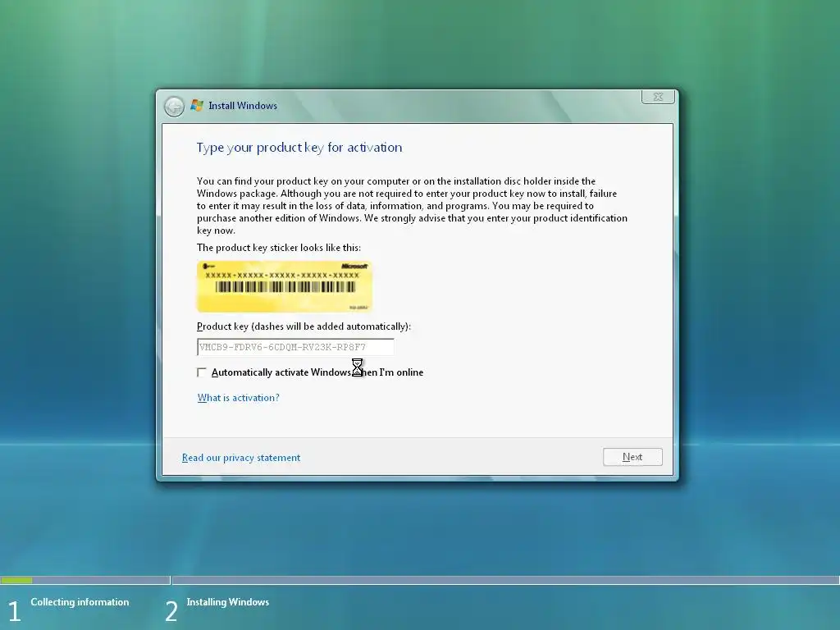Click the 'Collecting information' step label
Screen dimensions: 840x630
point(80,602)
